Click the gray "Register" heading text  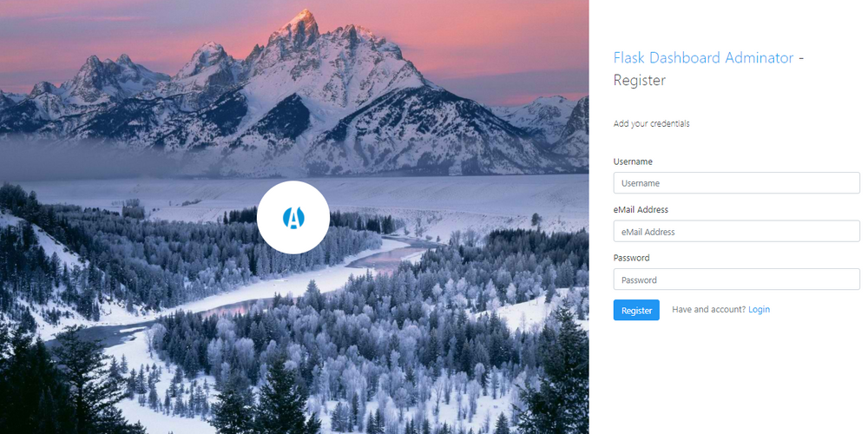coord(640,81)
